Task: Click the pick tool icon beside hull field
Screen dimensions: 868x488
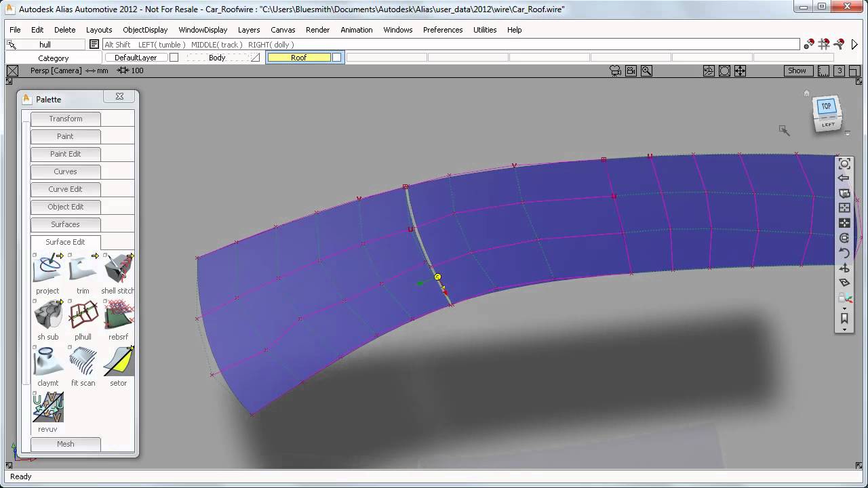Action: coord(12,45)
